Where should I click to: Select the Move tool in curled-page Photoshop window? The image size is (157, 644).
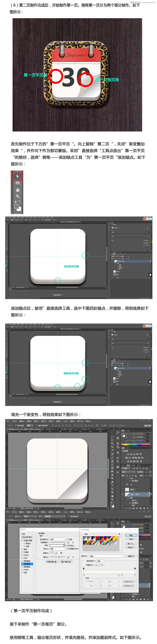click(112, 433)
